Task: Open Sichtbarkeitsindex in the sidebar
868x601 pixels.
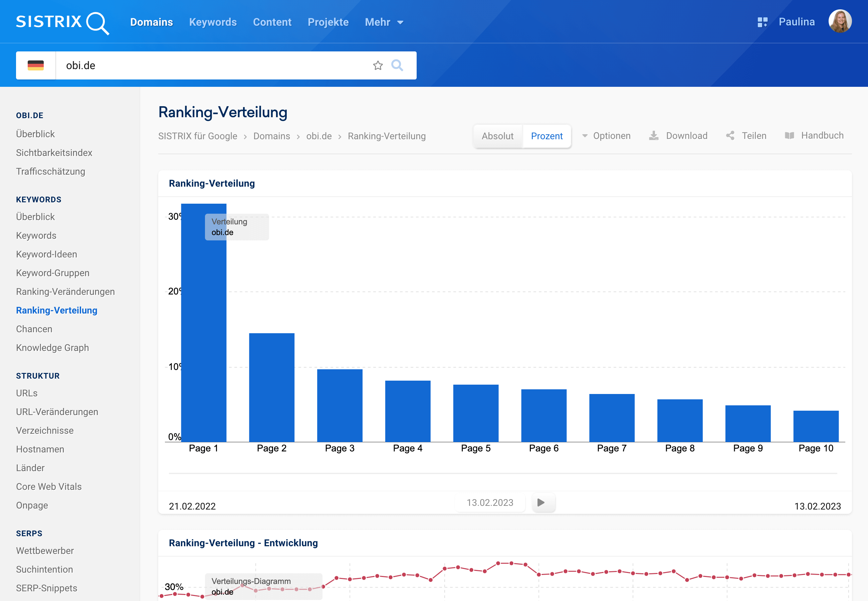Action: [54, 153]
